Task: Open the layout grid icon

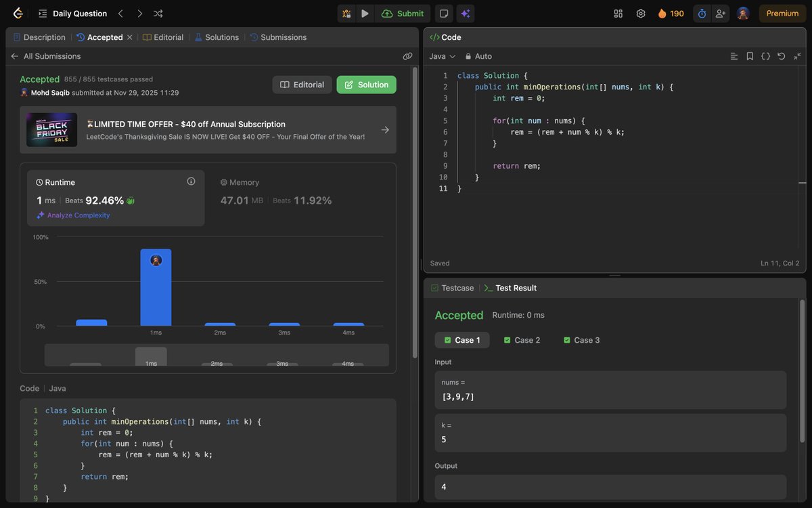Action: click(618, 14)
